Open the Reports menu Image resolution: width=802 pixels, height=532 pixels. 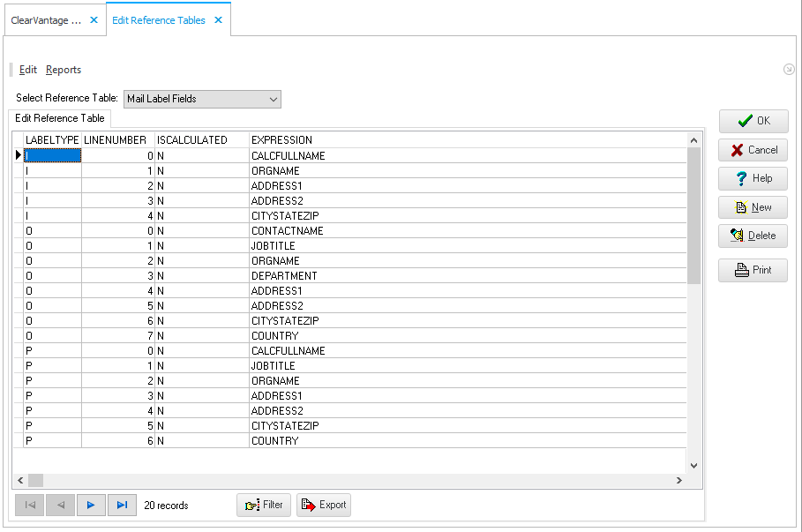click(64, 70)
